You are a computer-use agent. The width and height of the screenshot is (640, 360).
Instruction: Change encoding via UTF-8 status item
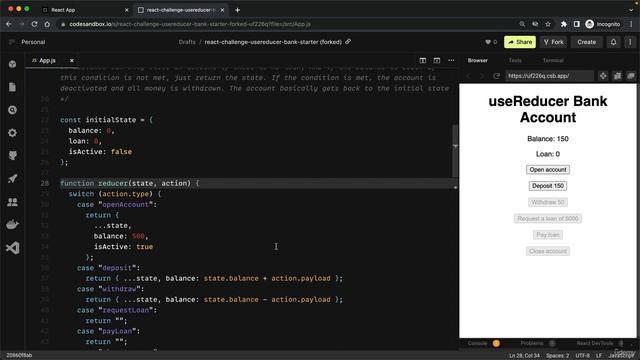tap(582, 356)
